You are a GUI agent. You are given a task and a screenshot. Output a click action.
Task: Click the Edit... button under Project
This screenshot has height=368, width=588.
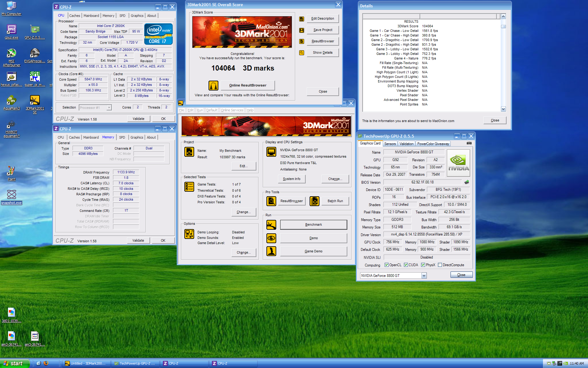(x=244, y=166)
